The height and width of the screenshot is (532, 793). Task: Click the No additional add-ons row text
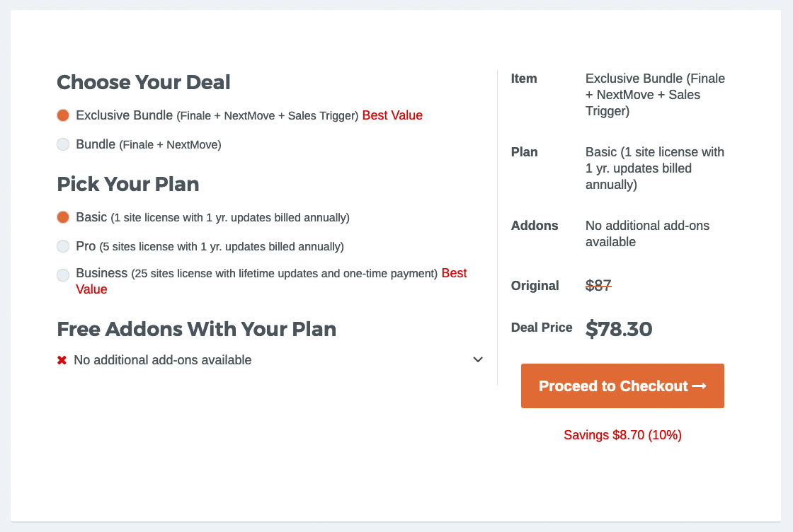(162, 360)
